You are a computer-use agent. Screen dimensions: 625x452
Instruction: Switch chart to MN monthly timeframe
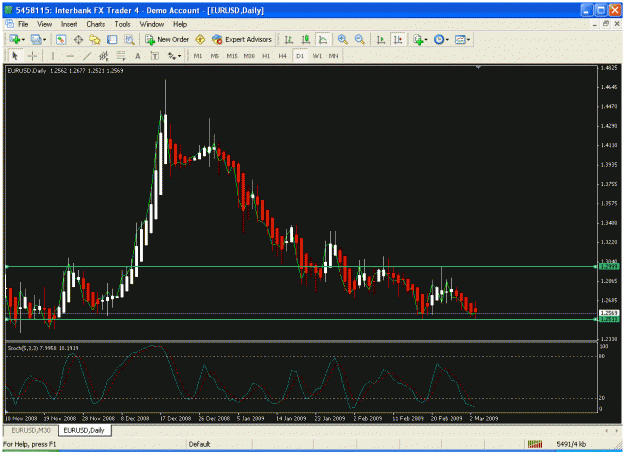tap(334, 56)
